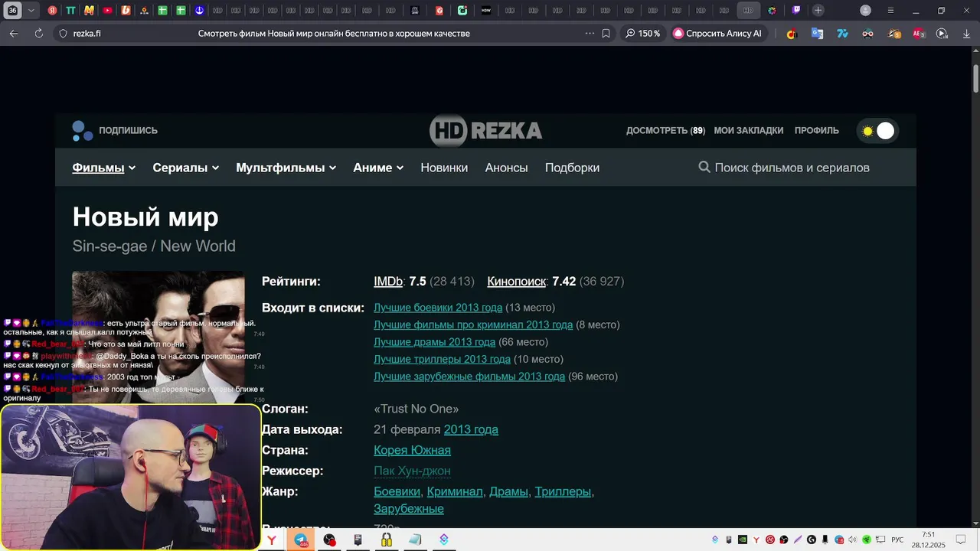Image resolution: width=980 pixels, height=551 pixels.
Task: Open the IMDb rating link
Action: pos(388,282)
